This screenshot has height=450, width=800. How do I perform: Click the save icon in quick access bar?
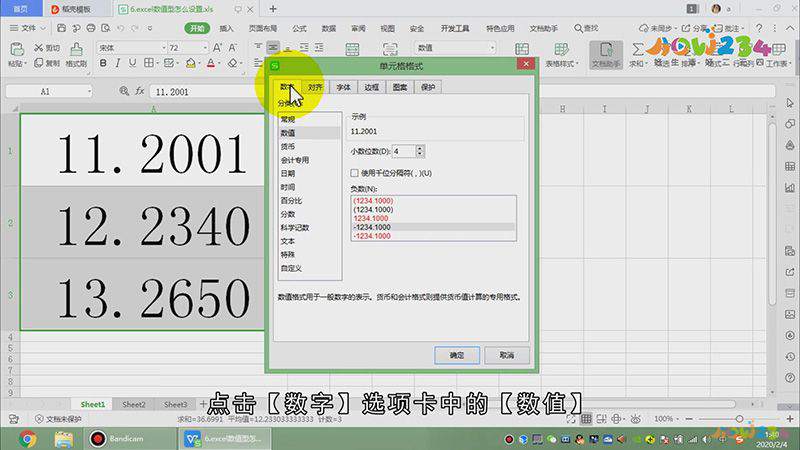click(x=61, y=28)
